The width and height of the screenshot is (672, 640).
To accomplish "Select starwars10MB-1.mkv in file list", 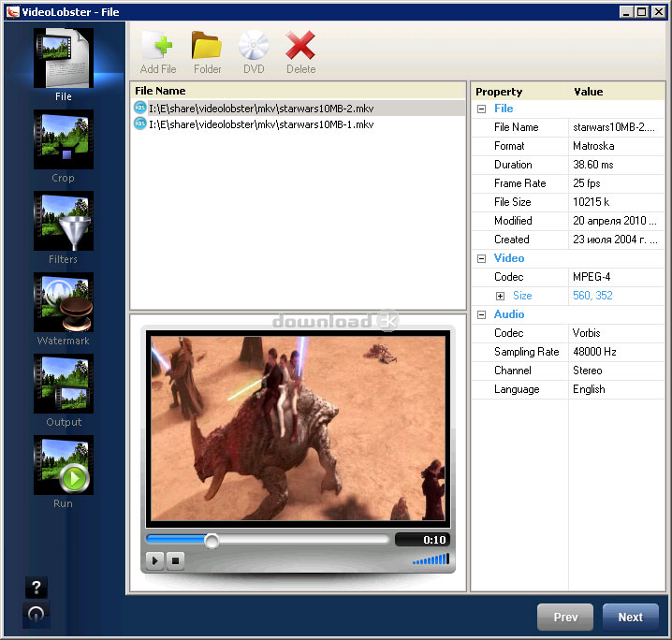I will click(299, 124).
